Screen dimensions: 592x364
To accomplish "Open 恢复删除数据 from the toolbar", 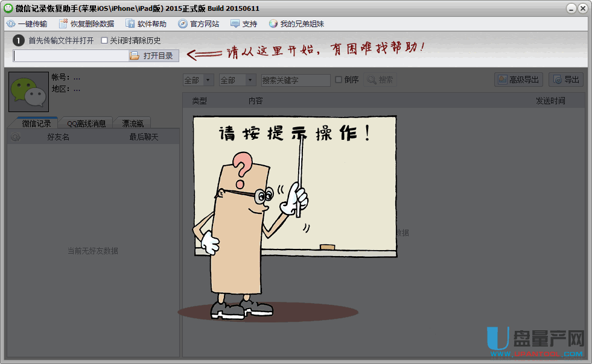I will pos(63,24).
